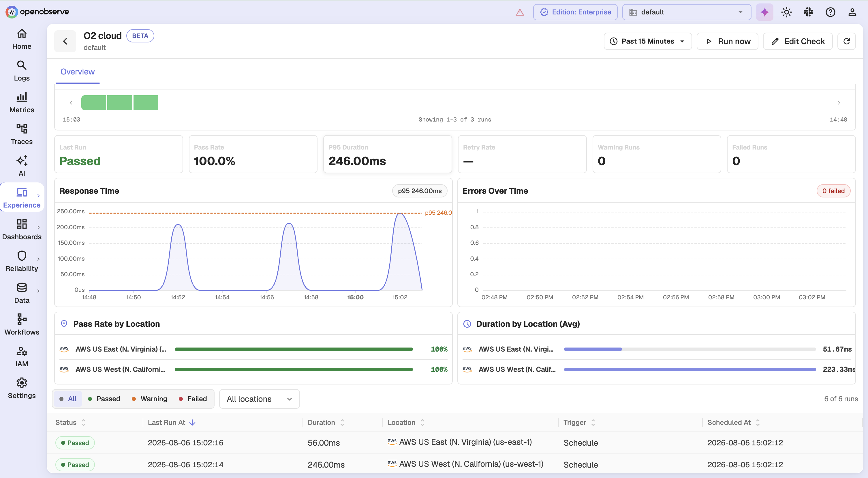Image resolution: width=868 pixels, height=478 pixels.
Task: Click the Edit Check button
Action: [798, 41]
